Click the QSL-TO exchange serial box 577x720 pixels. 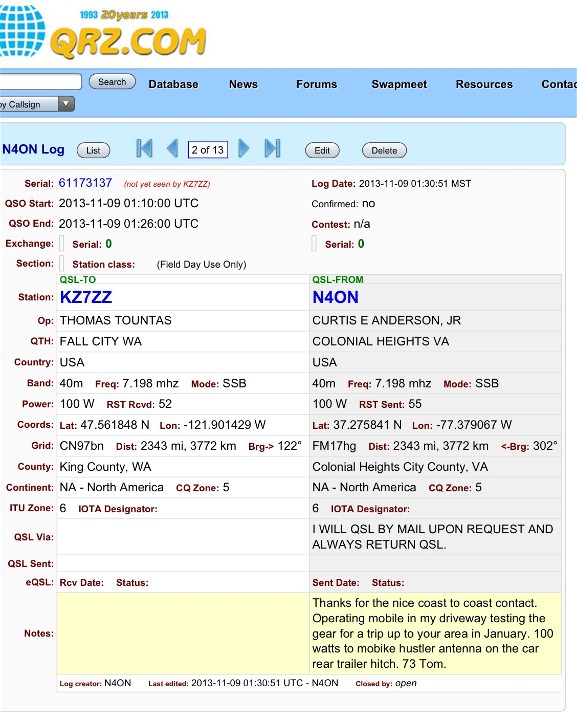(x=62, y=243)
